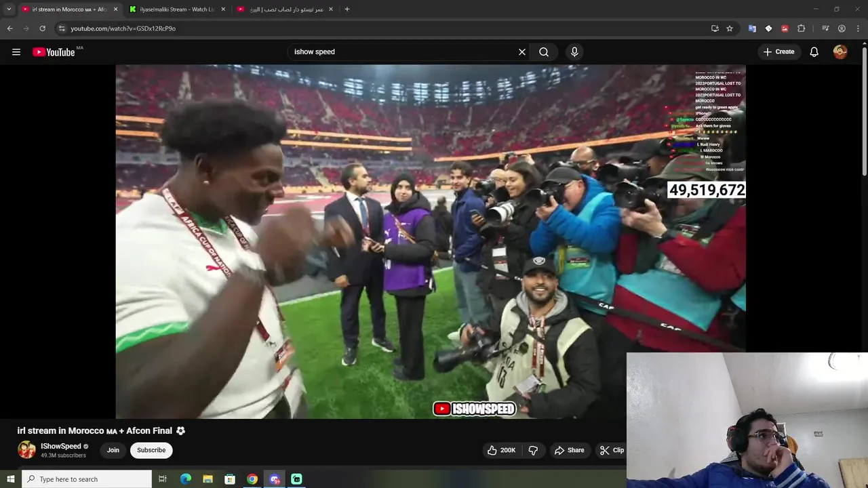Open the Chrome three-dot menu
This screenshot has height=488, width=868.
pyautogui.click(x=858, y=28)
